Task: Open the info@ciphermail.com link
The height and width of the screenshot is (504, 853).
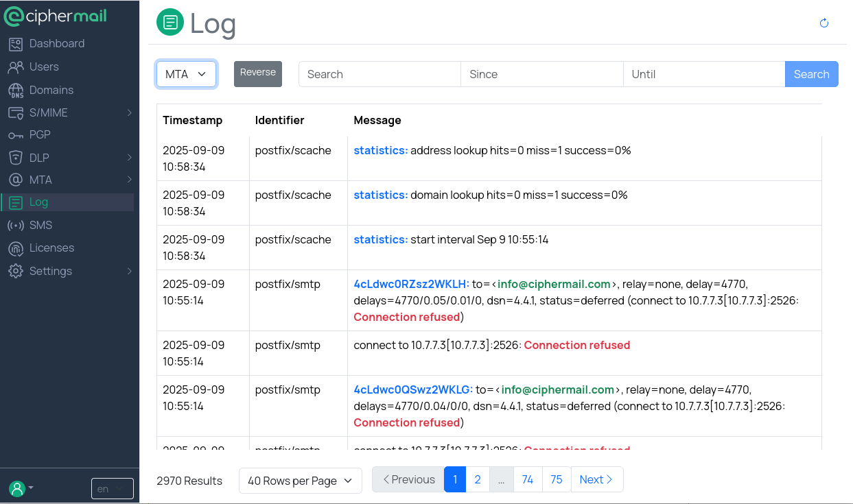Action: click(x=554, y=284)
